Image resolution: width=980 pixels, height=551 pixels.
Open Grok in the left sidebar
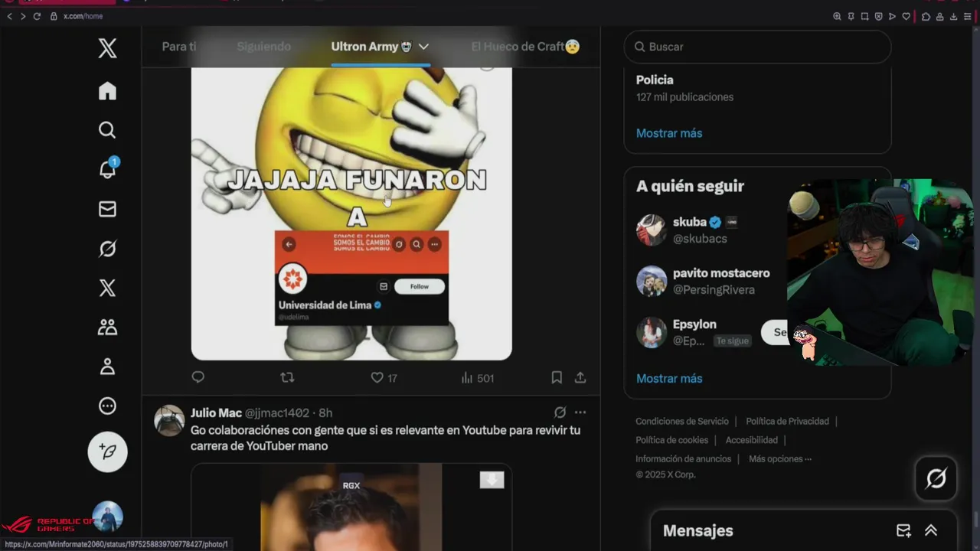[107, 249]
